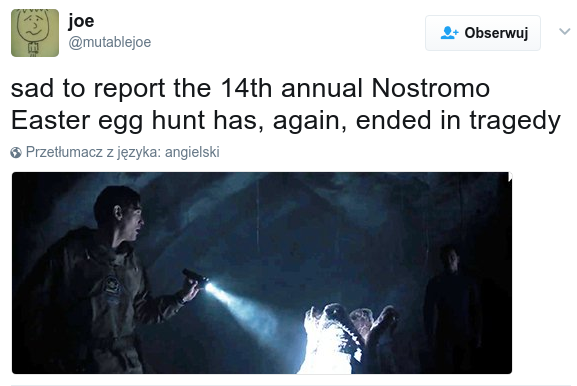577x386 pixels.
Task: Click the word tragedy in tweet
Action: click(x=515, y=121)
